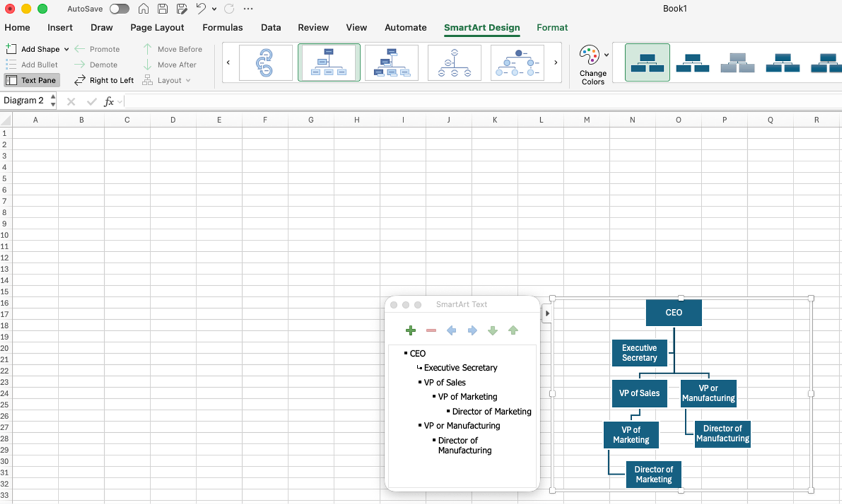The image size is (842, 504).
Task: Click the Name Box showing Diagram 2
Action: 24,101
